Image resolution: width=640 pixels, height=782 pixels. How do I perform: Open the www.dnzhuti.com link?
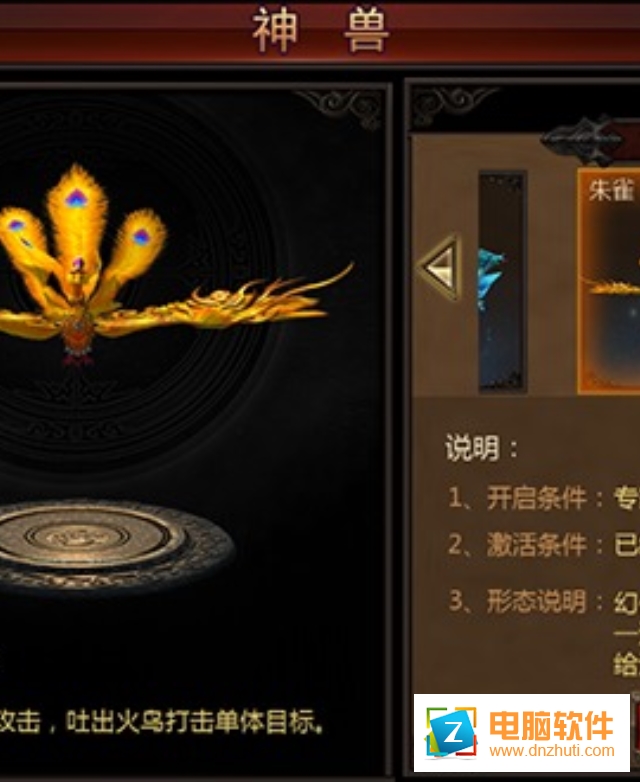[552, 750]
